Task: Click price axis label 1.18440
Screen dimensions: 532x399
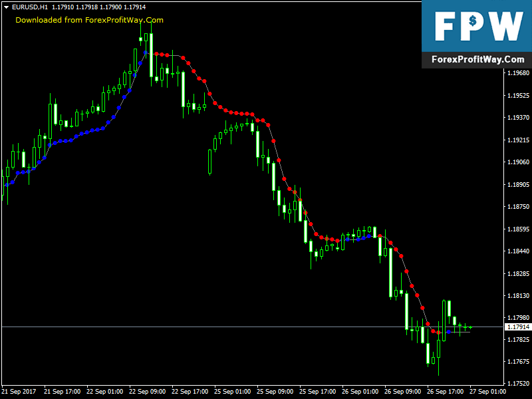Action: point(518,251)
